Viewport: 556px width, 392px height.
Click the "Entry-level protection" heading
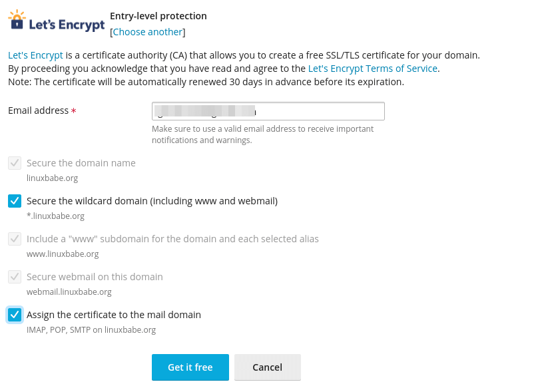point(158,16)
